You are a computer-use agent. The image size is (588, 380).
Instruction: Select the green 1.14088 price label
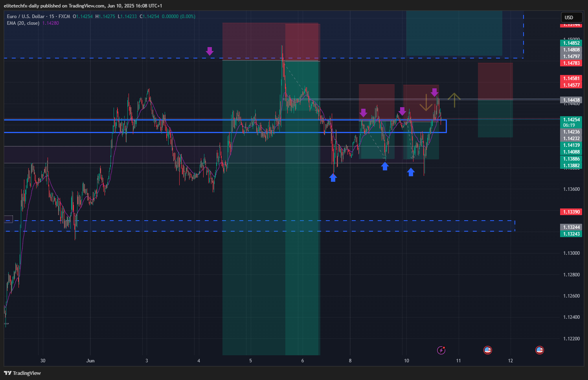571,152
